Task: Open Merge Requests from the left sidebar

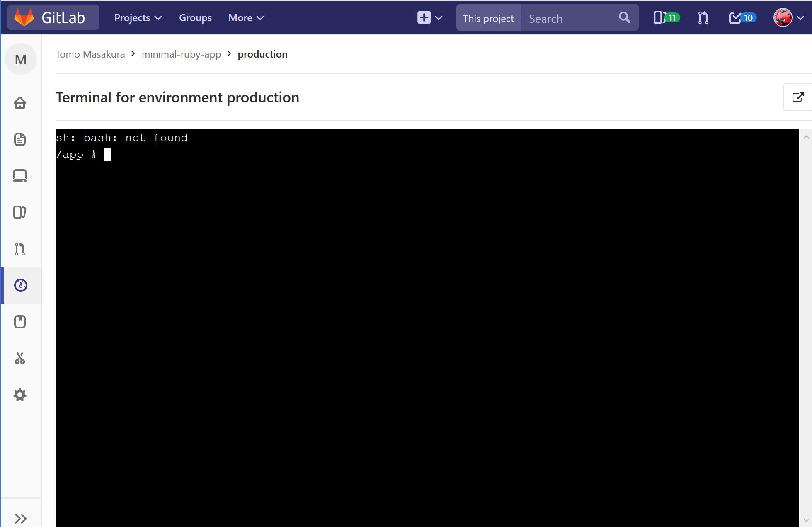Action: coord(20,249)
